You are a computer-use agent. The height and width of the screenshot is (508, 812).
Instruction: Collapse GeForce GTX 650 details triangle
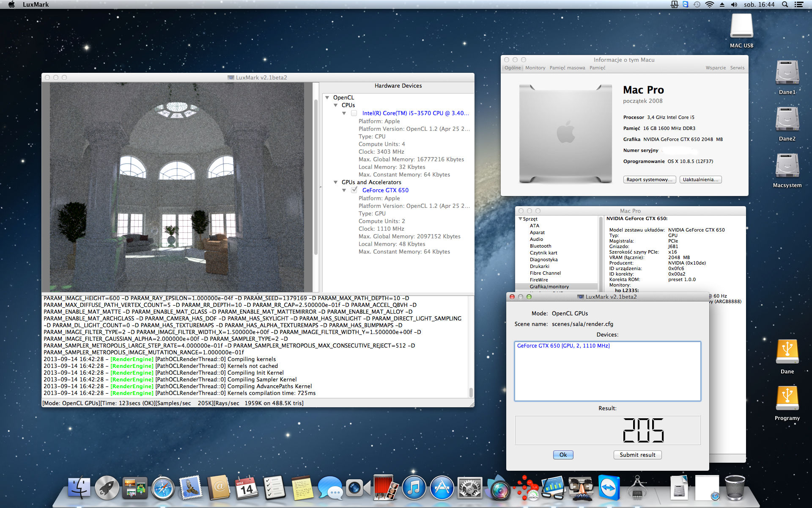click(344, 190)
